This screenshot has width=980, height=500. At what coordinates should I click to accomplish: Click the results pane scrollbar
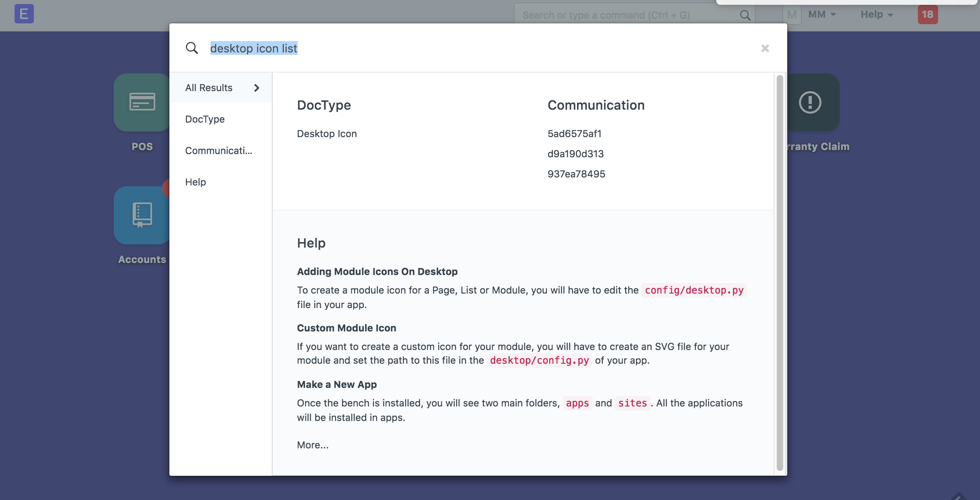(x=780, y=273)
